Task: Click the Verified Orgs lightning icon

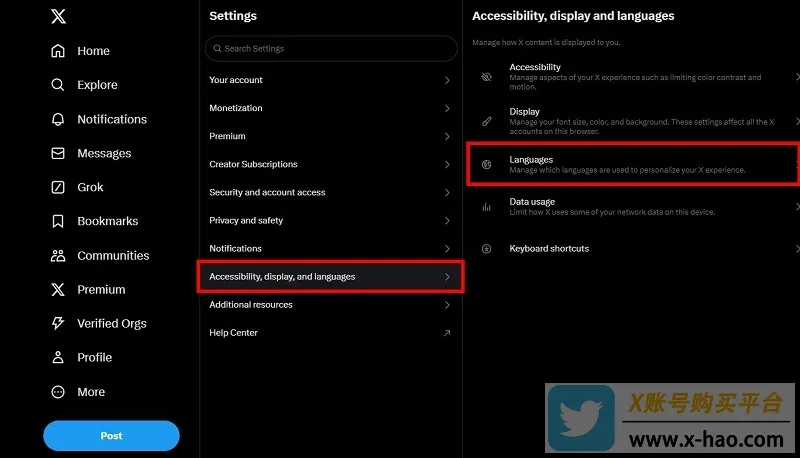Action: tap(58, 323)
